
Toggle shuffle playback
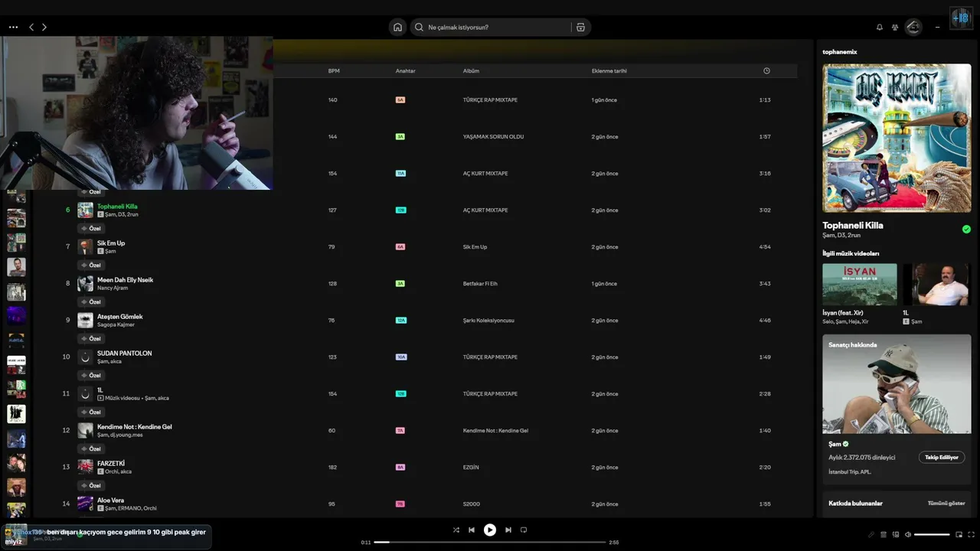(456, 530)
